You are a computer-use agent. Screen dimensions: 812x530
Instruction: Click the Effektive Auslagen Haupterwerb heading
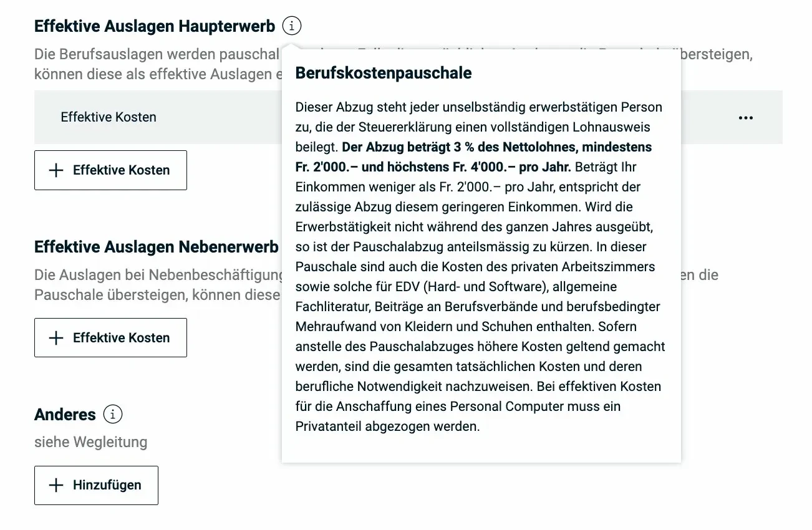155,26
